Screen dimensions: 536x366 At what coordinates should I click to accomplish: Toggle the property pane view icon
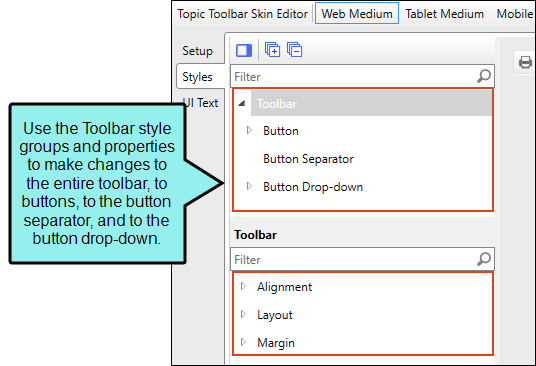point(244,51)
